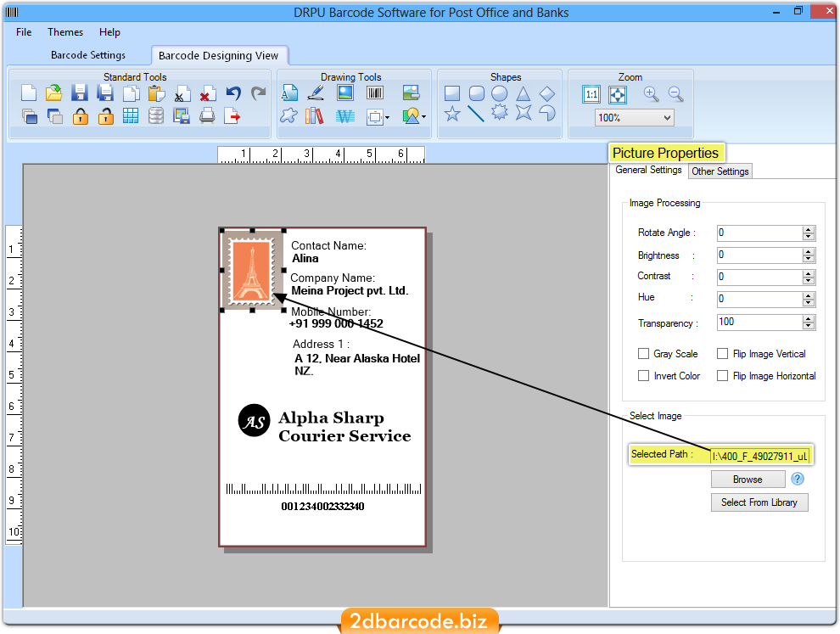Select the Barcode Designing View tab
Image resolution: width=840 pixels, height=634 pixels.
(x=219, y=55)
